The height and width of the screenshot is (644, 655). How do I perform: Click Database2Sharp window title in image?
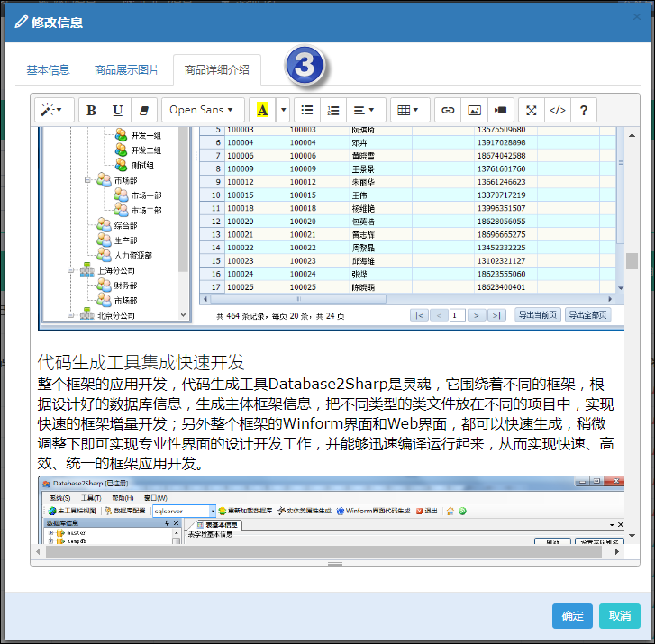coord(91,483)
